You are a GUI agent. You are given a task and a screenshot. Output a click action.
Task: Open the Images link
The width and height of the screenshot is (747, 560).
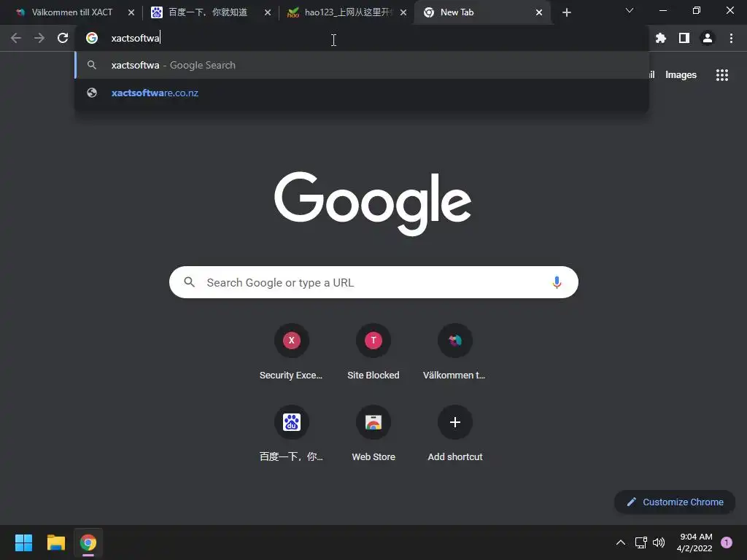coord(681,75)
